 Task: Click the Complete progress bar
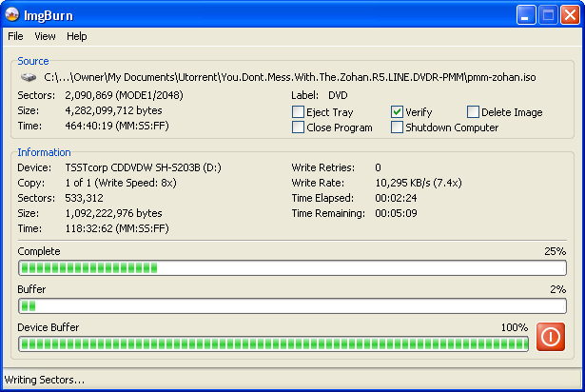pyautogui.click(x=293, y=268)
